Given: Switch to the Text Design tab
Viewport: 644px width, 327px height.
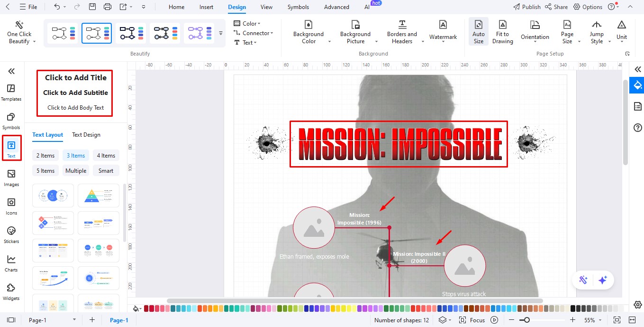Looking at the screenshot, I should coord(86,135).
